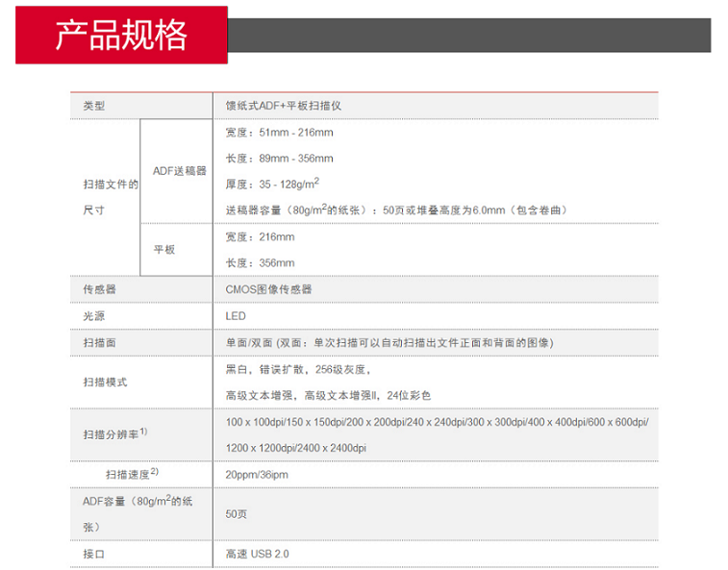Select ADF length 89mm - 356mm text
The width and height of the screenshot is (728, 570).
pos(280,159)
